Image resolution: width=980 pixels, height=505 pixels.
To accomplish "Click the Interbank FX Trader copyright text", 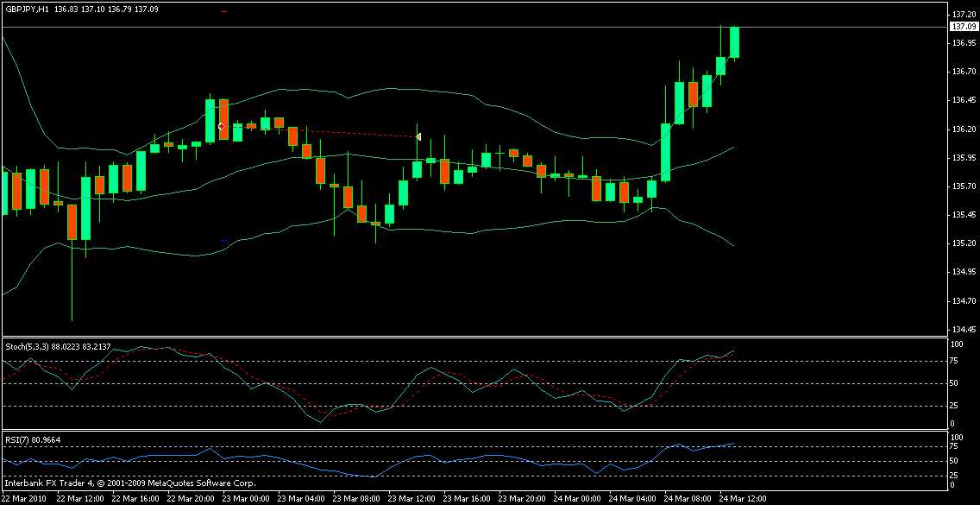I will point(129,484).
